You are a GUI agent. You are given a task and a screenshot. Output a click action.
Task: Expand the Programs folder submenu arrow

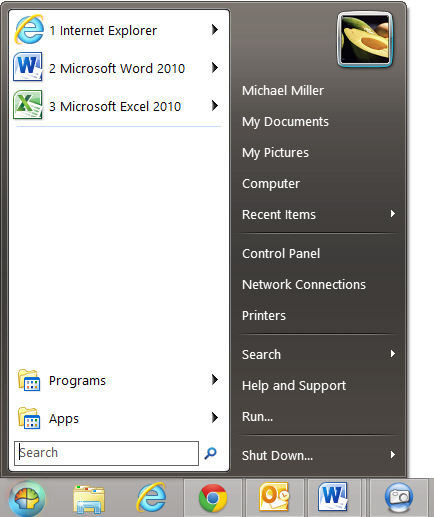click(x=215, y=380)
